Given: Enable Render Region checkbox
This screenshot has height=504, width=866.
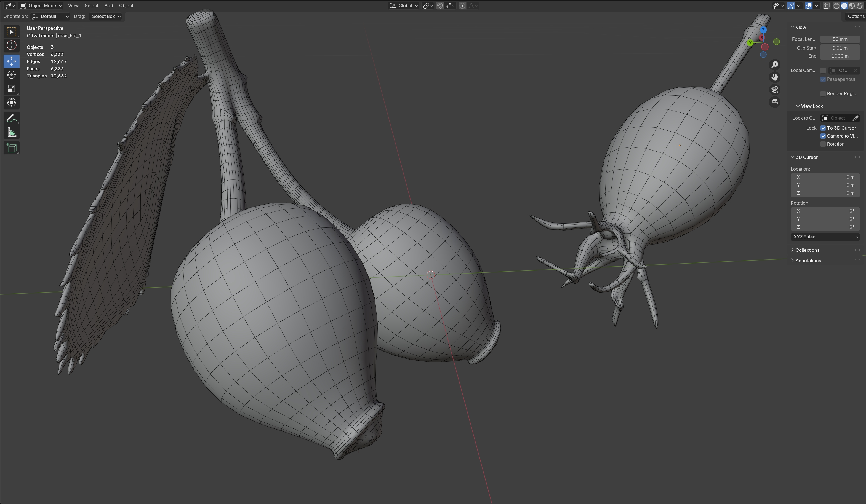Looking at the screenshot, I should (823, 94).
